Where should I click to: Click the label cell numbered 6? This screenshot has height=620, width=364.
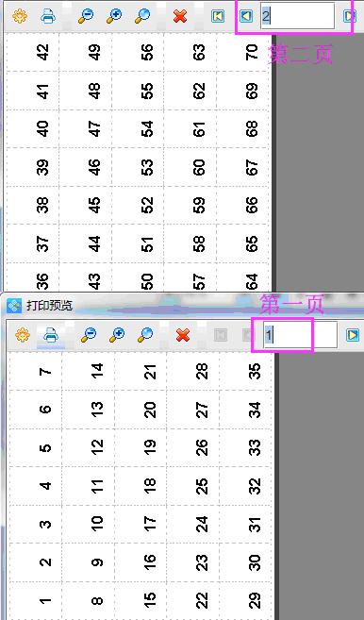pos(36,410)
